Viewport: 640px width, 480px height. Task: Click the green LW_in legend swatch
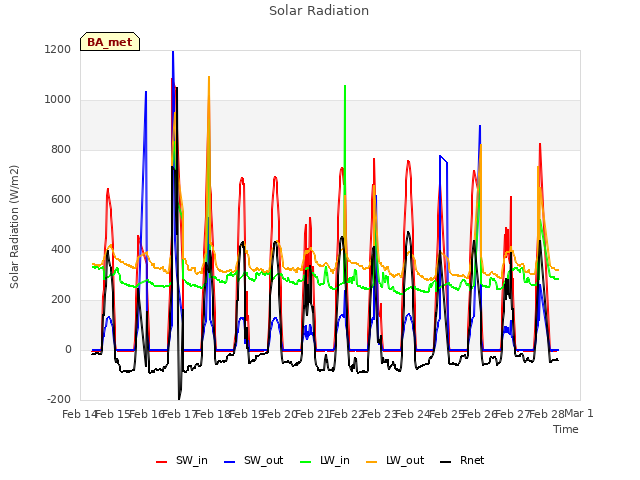click(x=306, y=462)
